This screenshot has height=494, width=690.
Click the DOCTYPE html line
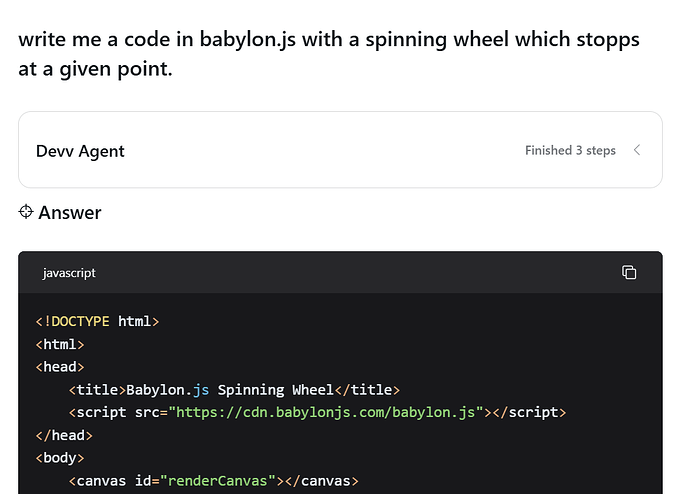pyautogui.click(x=97, y=321)
